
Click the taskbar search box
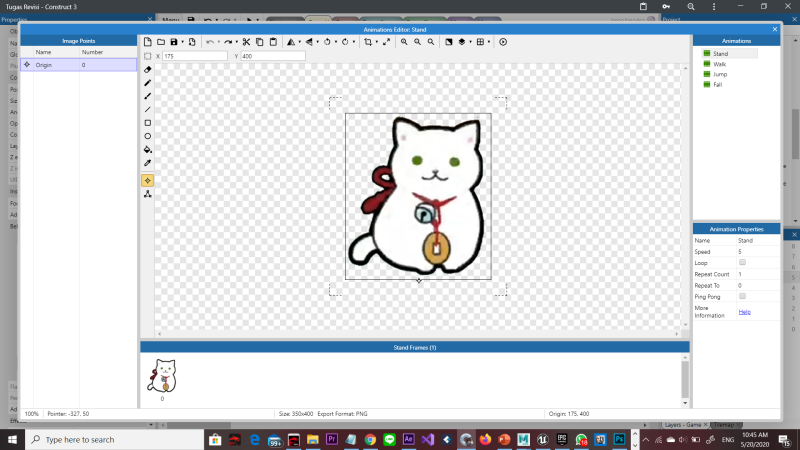pos(114,439)
